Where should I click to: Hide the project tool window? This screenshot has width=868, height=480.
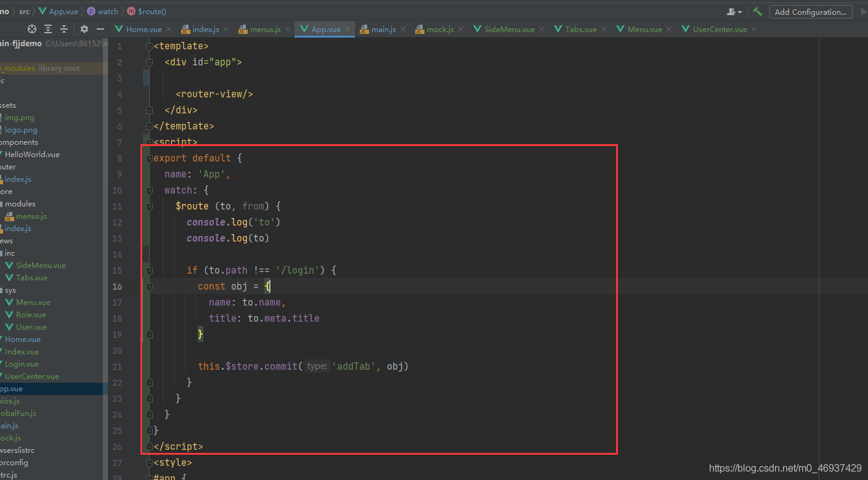(100, 29)
